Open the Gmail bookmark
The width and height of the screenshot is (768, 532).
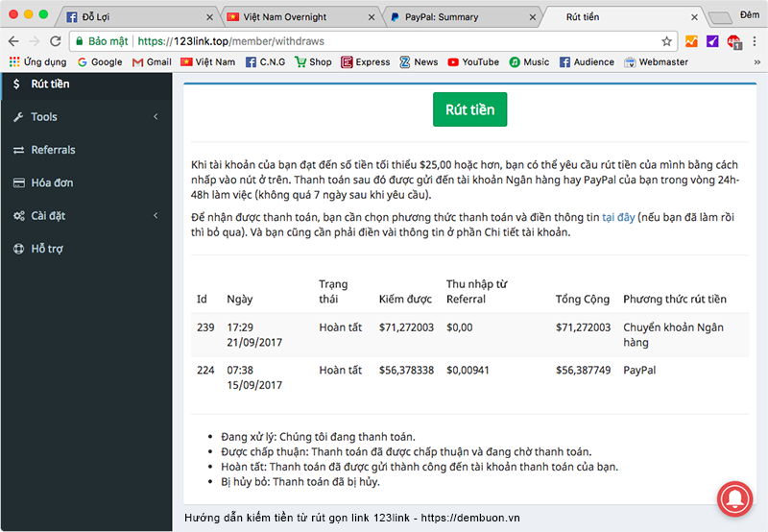click(x=151, y=62)
